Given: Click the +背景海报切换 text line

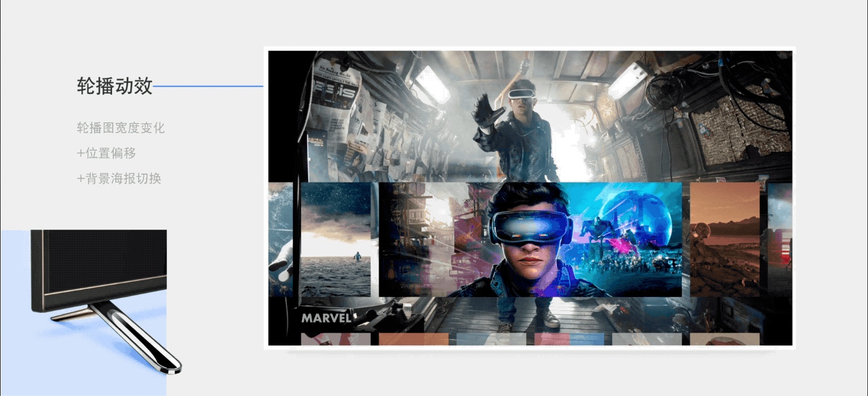Looking at the screenshot, I should coord(119,178).
